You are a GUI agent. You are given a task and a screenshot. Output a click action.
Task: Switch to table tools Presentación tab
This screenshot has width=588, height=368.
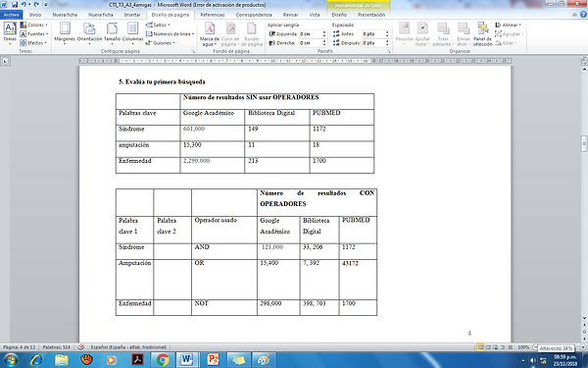pos(370,15)
